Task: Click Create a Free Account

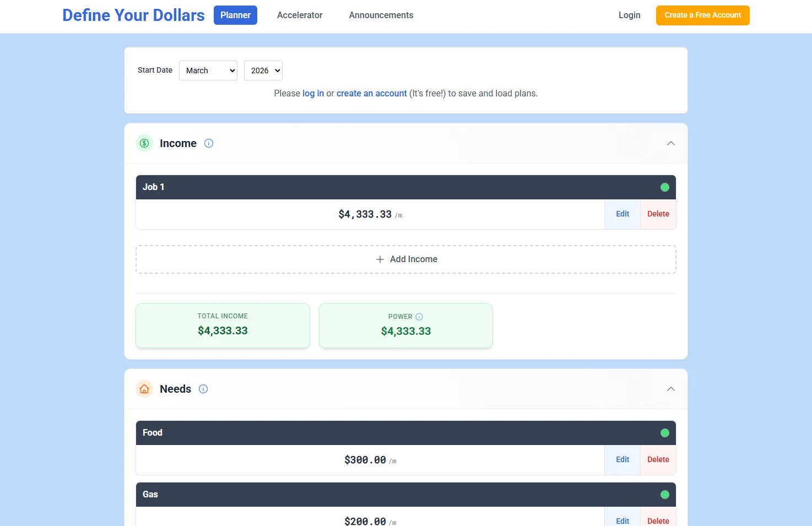Action: pos(702,15)
